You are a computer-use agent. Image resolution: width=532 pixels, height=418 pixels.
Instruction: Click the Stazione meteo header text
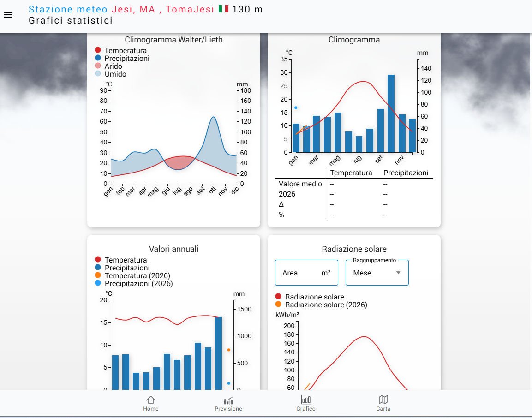tap(68, 9)
